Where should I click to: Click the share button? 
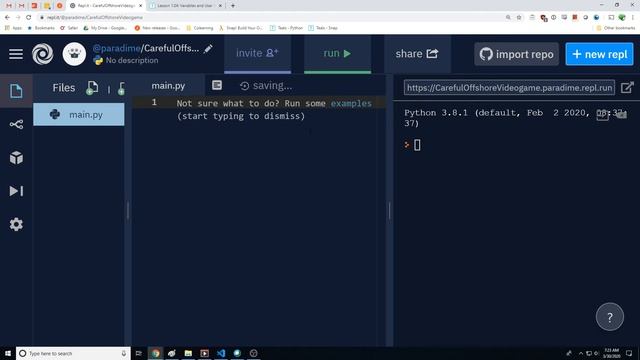tap(417, 53)
